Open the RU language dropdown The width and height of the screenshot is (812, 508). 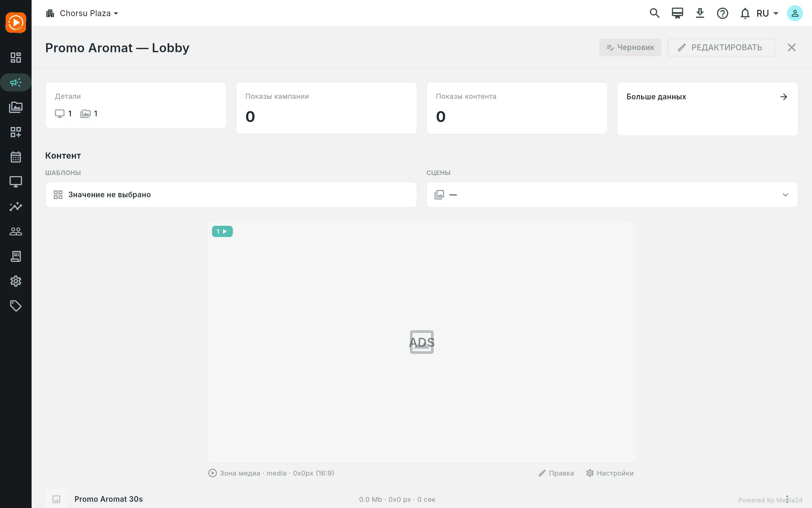(767, 14)
